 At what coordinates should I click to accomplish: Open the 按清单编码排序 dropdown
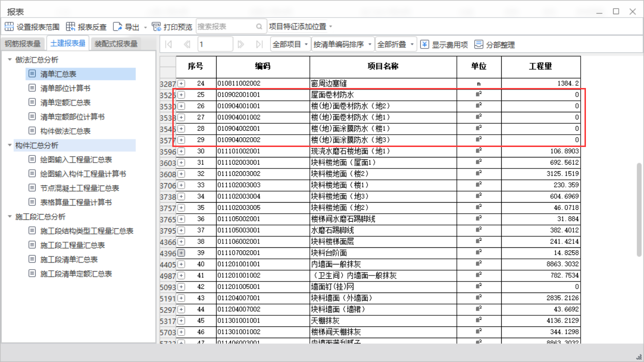click(343, 45)
